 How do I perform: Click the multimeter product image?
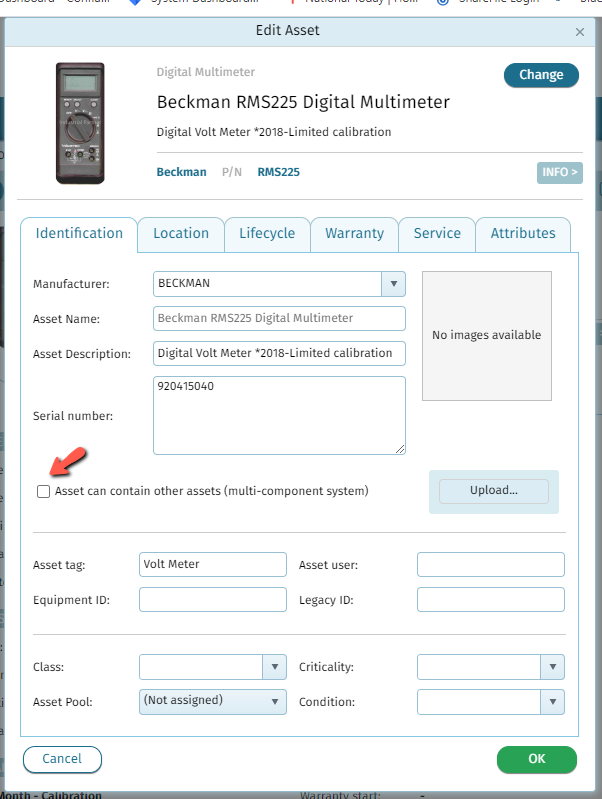pyautogui.click(x=80, y=123)
